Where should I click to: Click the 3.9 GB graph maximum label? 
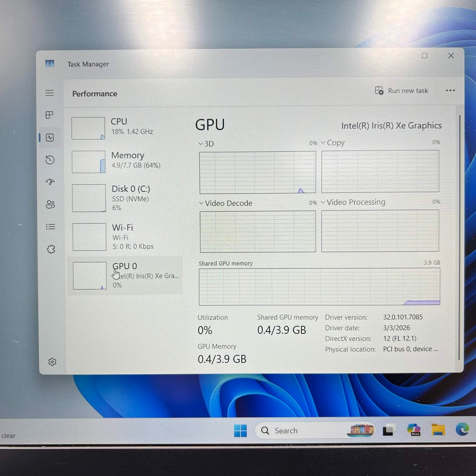tap(432, 263)
